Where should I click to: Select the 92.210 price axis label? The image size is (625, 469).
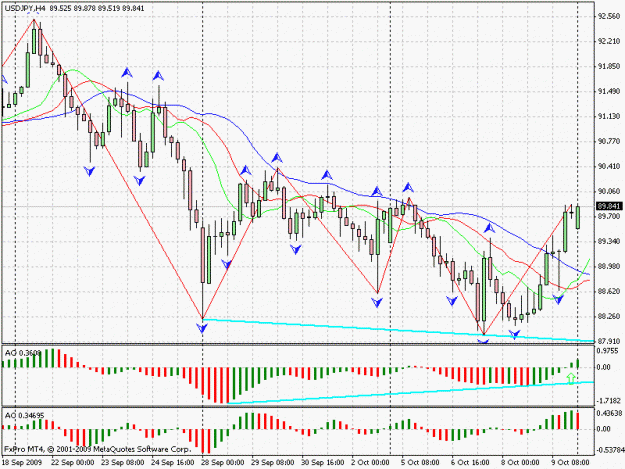pos(609,41)
